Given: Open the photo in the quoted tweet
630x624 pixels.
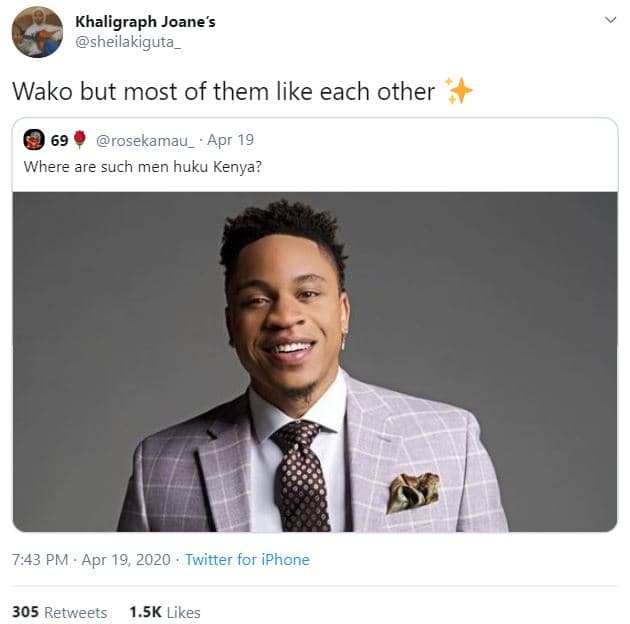Looking at the screenshot, I should pos(314,360).
